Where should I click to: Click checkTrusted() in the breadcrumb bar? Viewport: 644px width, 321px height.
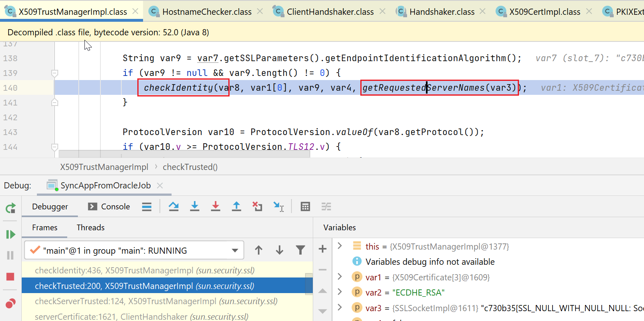point(190,167)
